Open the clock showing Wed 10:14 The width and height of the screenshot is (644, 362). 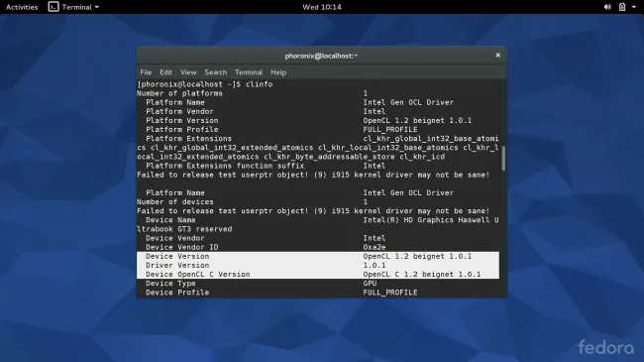(x=322, y=7)
